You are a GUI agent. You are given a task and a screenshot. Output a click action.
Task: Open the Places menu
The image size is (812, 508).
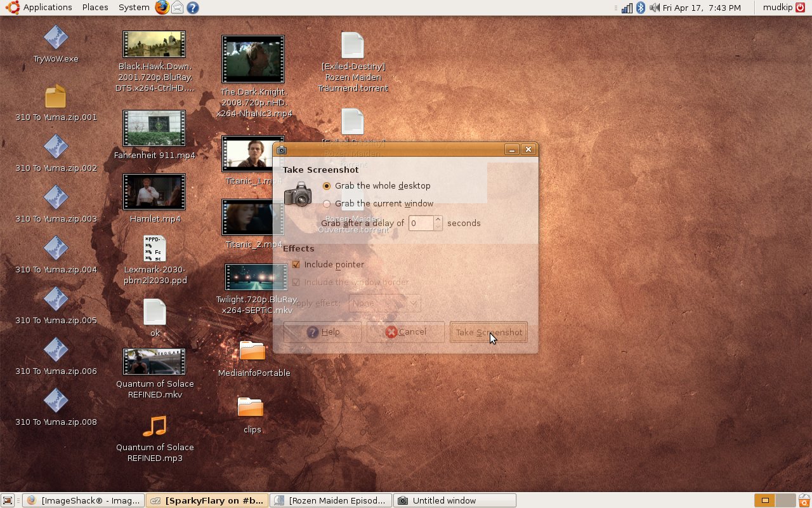[x=95, y=8]
